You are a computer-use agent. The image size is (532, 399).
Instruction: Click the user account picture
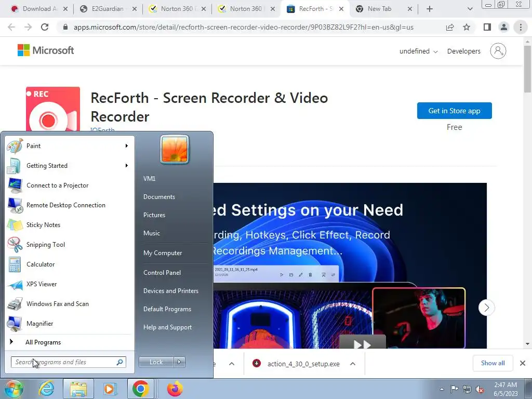click(175, 149)
